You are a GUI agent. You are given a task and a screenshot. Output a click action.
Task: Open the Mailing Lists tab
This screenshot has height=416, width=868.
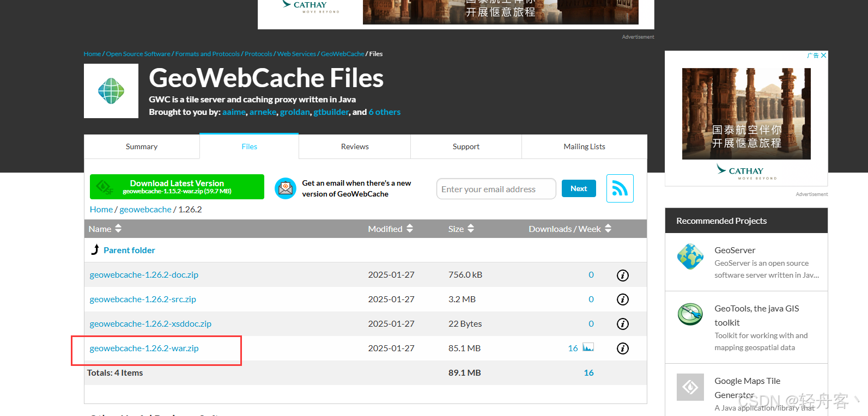(x=584, y=146)
